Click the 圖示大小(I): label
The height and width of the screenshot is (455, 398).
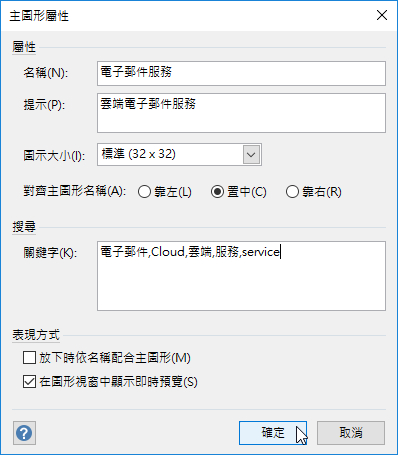pos(54,156)
